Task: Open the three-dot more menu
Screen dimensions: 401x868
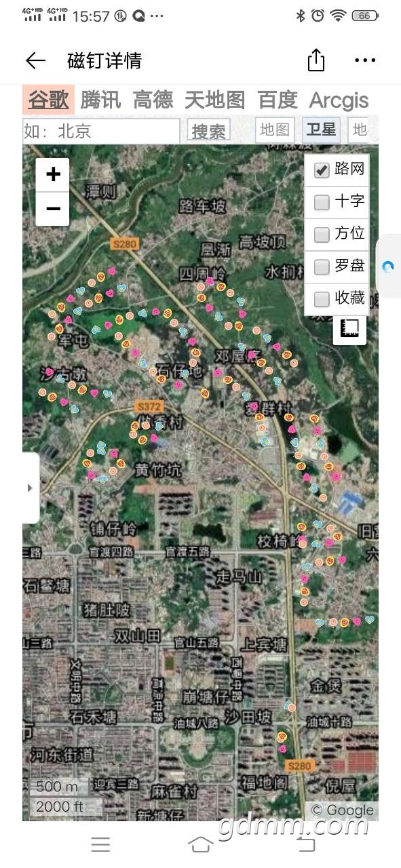Action: click(x=365, y=60)
